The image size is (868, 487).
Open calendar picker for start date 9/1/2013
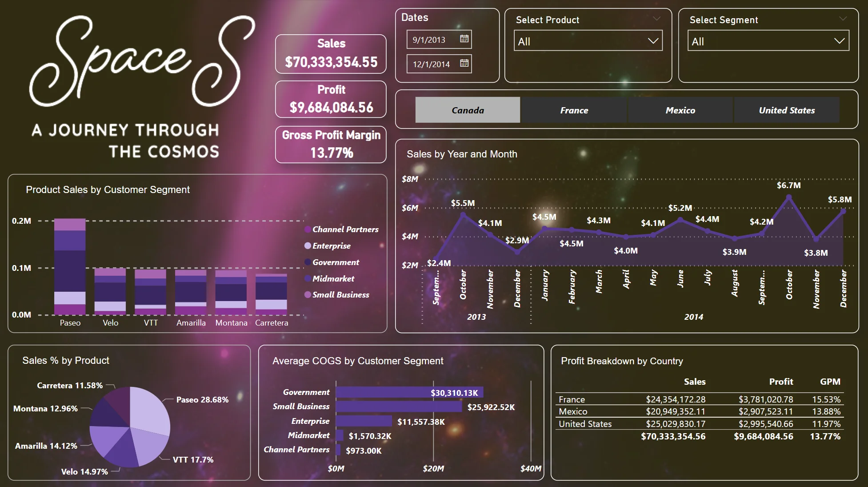coord(464,39)
